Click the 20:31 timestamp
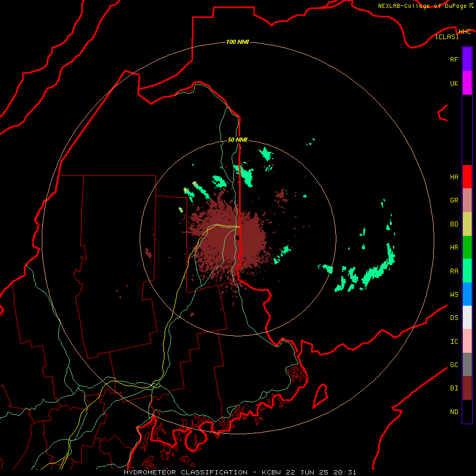 344,472
